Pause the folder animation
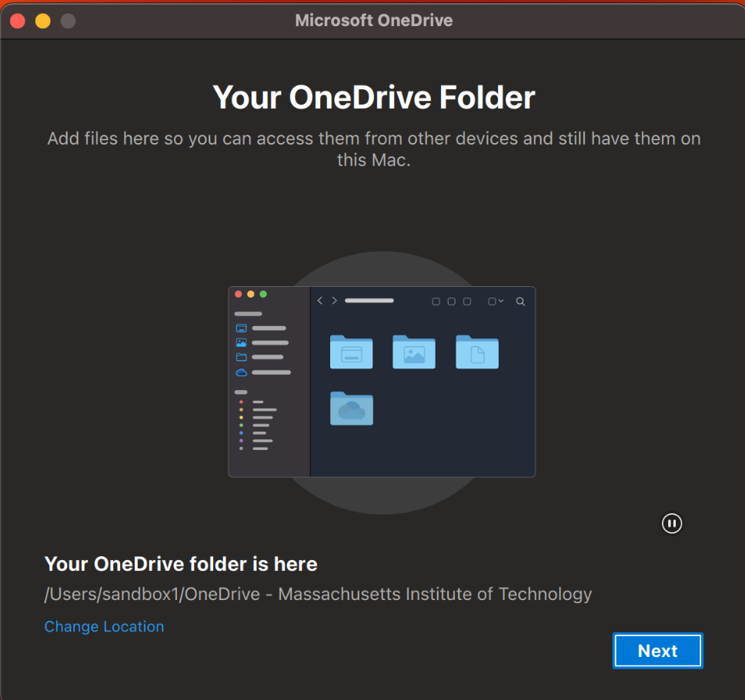The width and height of the screenshot is (745, 700). click(x=671, y=523)
